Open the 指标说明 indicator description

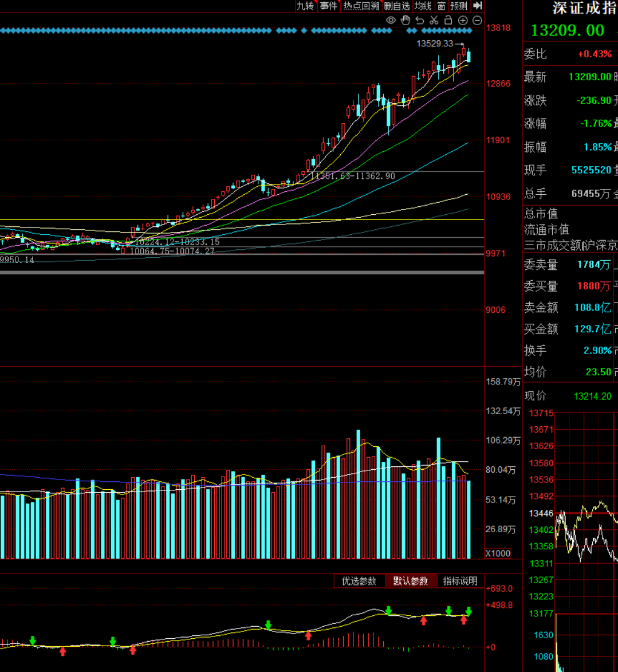pyautogui.click(x=460, y=581)
